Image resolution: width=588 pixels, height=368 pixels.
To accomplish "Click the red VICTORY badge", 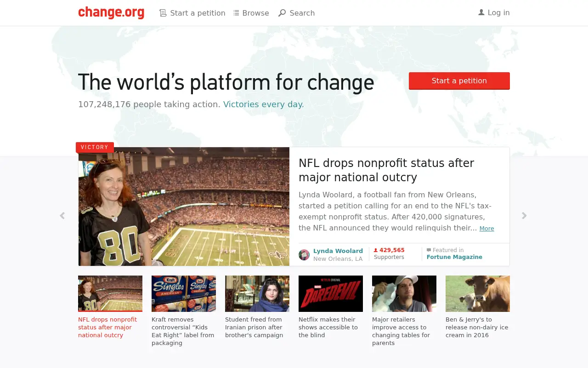I will point(95,147).
